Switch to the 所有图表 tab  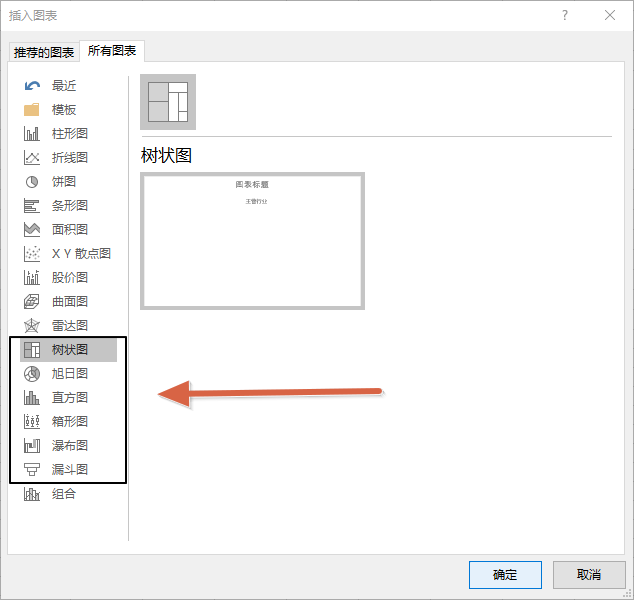[113, 51]
